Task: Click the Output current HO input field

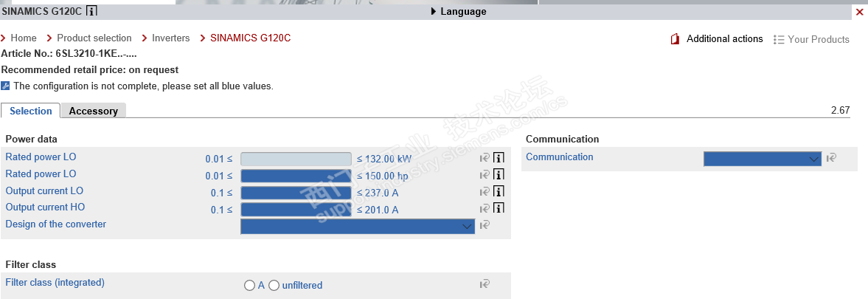Action: click(x=296, y=210)
